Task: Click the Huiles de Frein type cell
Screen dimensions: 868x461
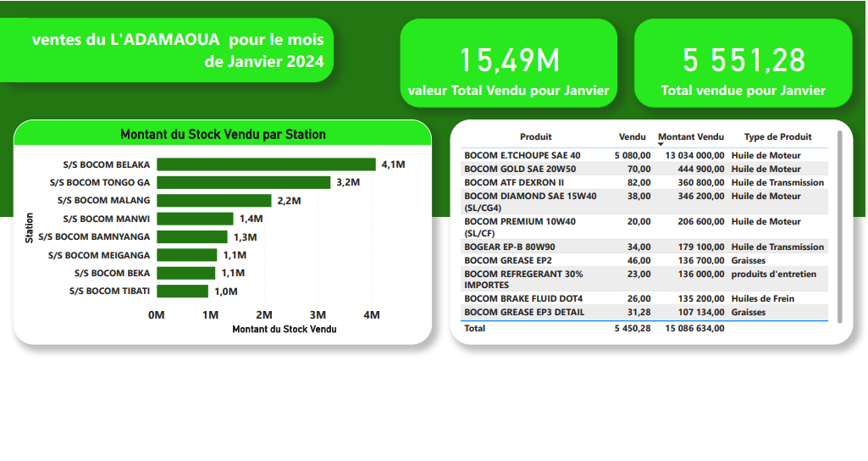Action: tap(762, 298)
